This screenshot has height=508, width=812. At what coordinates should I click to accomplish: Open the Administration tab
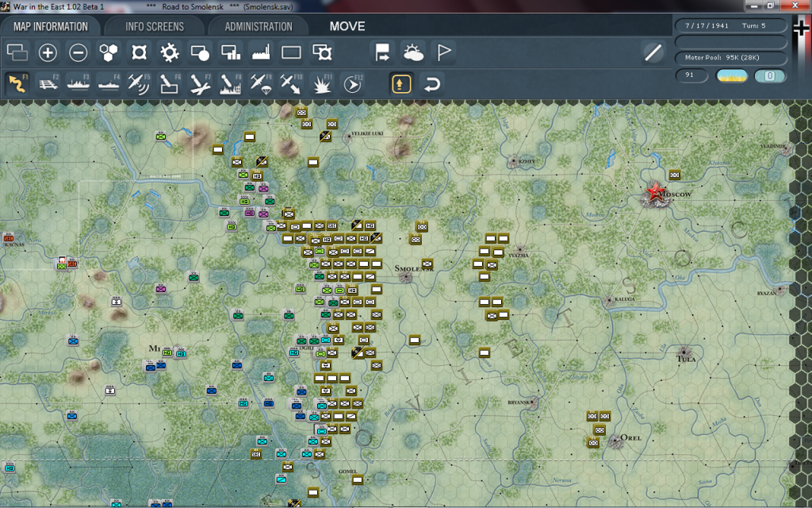[259, 26]
